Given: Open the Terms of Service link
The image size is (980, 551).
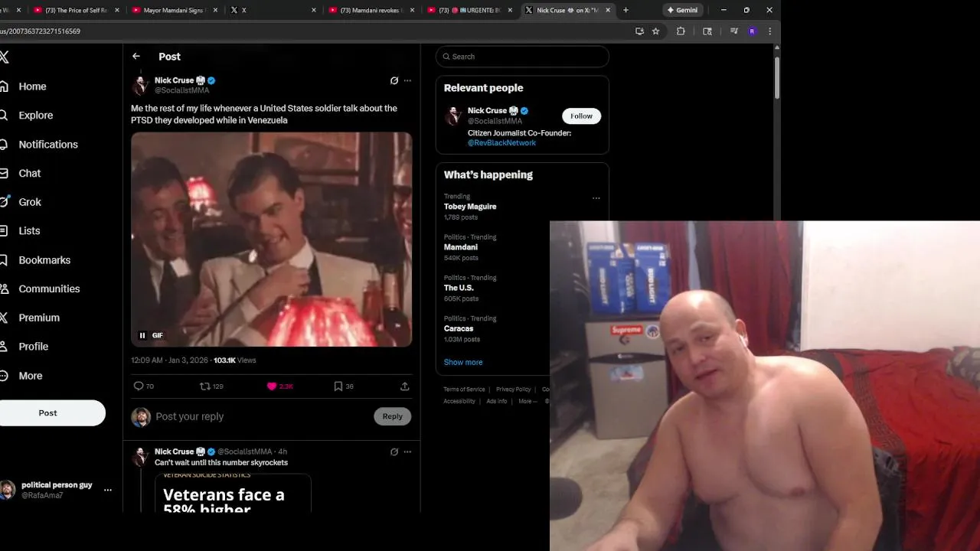Looking at the screenshot, I should pyautogui.click(x=464, y=390).
